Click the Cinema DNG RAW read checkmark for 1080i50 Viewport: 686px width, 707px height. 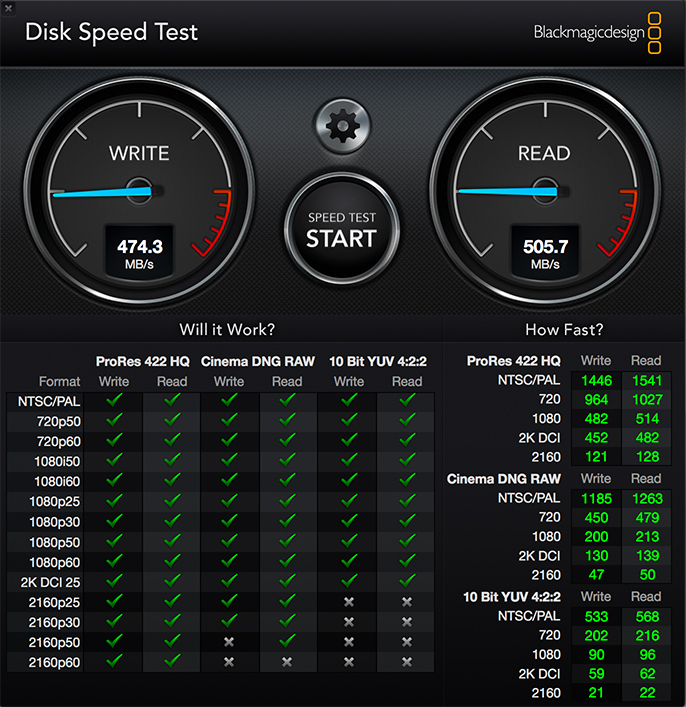pyautogui.click(x=287, y=460)
